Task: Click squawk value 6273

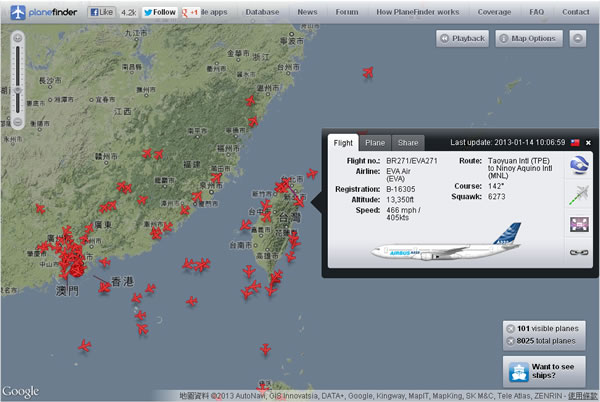Action: point(496,196)
